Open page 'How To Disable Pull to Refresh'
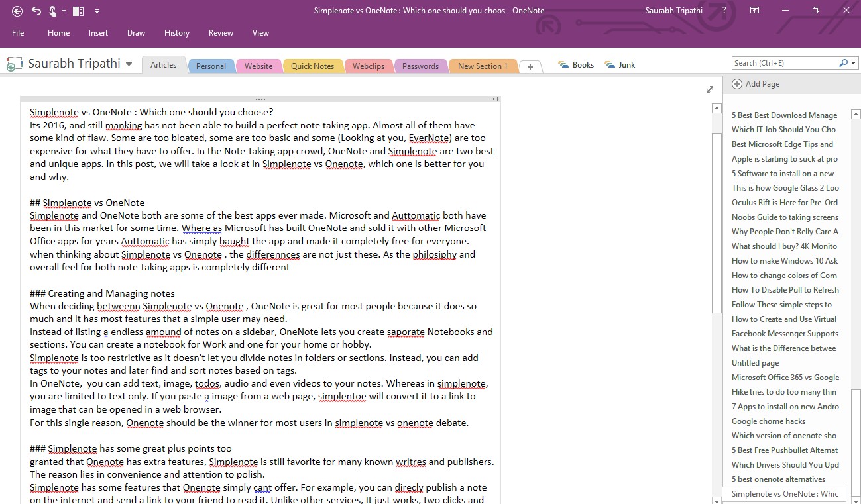Screen dimensions: 861x504 [786, 290]
